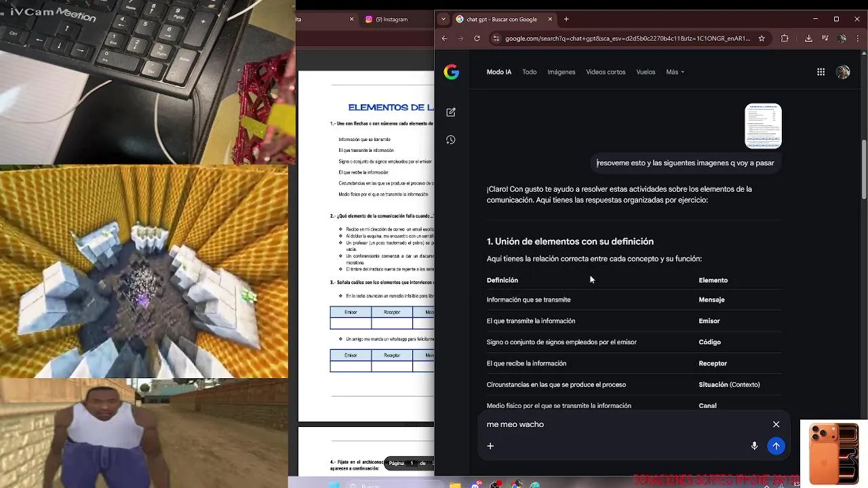View site information icon in address bar
The image size is (868, 488).
(495, 39)
